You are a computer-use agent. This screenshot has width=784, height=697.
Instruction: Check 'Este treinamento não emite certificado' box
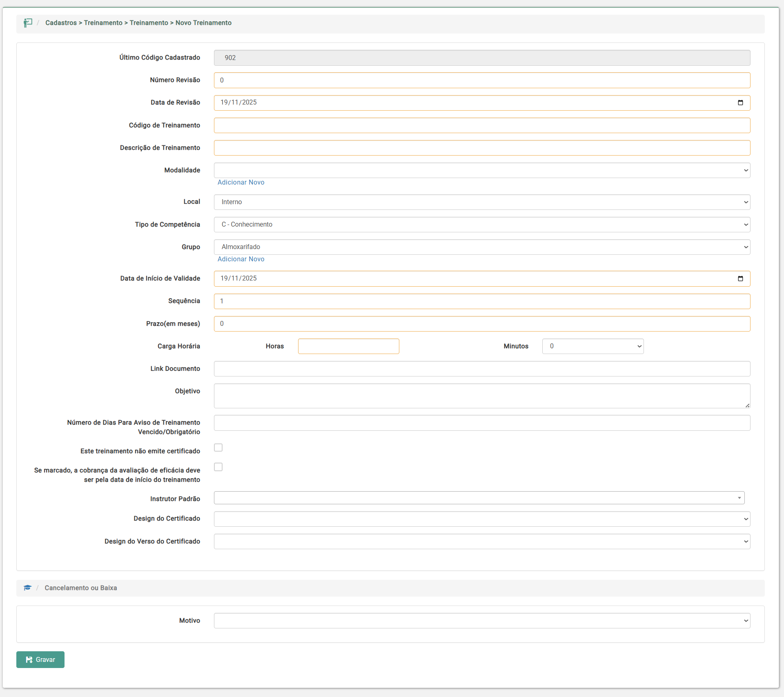[x=218, y=448]
